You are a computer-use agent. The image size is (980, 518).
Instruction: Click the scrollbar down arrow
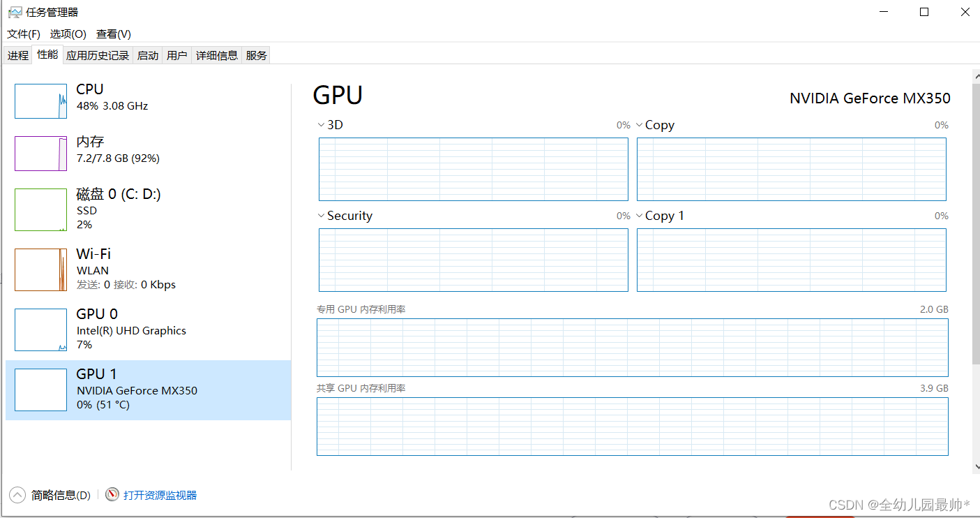tap(974, 466)
